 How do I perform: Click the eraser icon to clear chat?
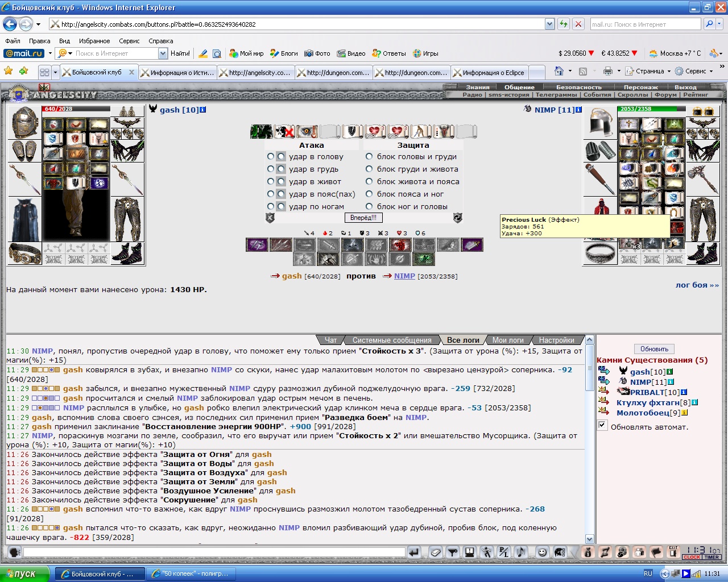tap(436, 552)
